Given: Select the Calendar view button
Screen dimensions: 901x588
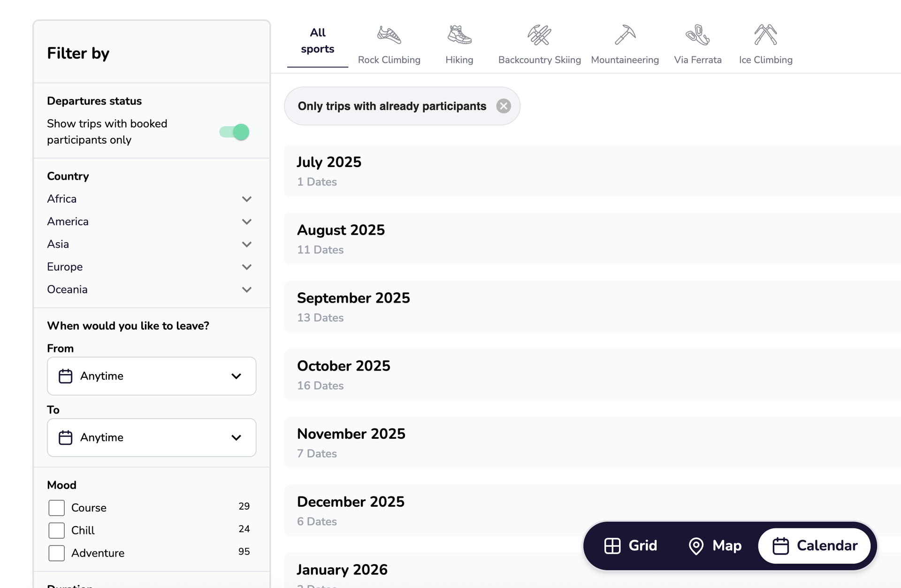Looking at the screenshot, I should 815,546.
